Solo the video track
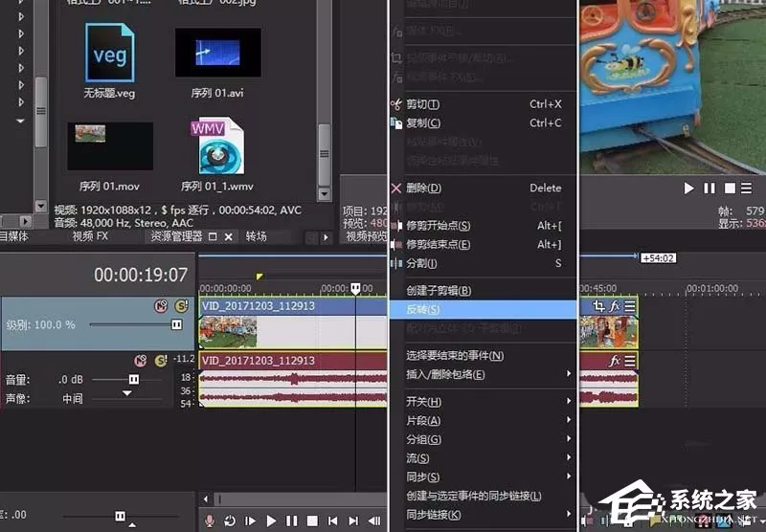766x532 pixels. click(x=182, y=306)
